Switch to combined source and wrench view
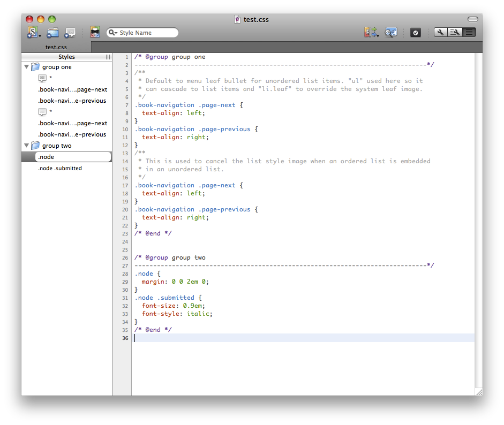504x425 pixels. coord(455,33)
